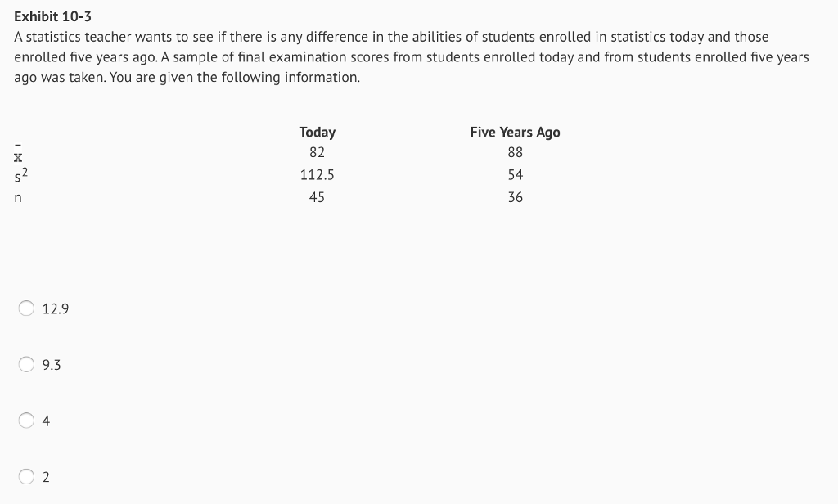Click the Exhibit 10-3 heading
Screen dimensions: 838x504
[x=52, y=16]
